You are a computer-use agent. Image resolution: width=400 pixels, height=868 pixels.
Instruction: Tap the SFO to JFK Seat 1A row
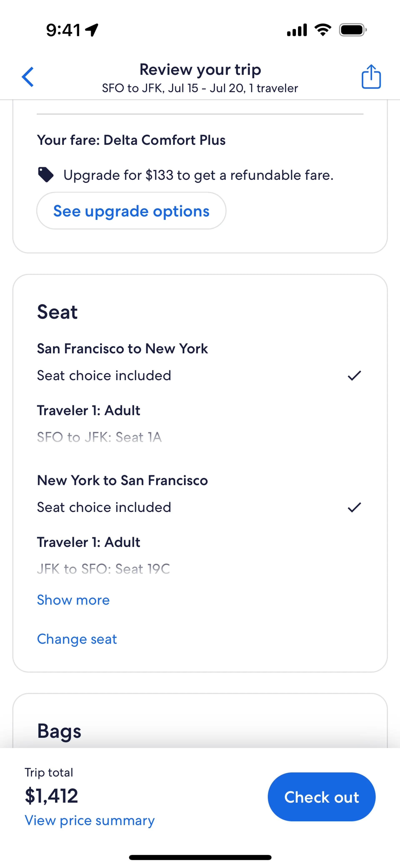[x=99, y=437]
